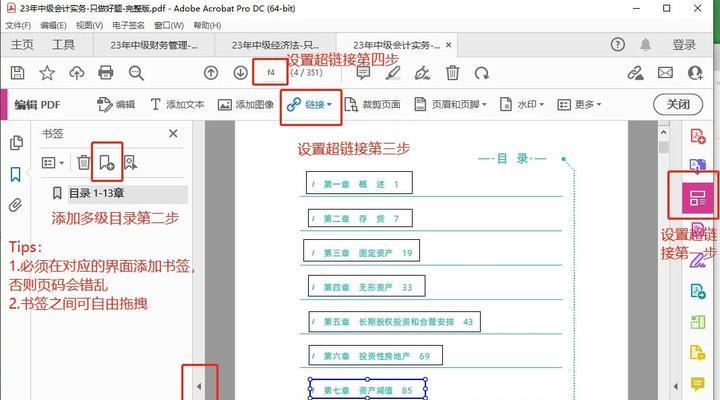Click the page number input field

270,73
